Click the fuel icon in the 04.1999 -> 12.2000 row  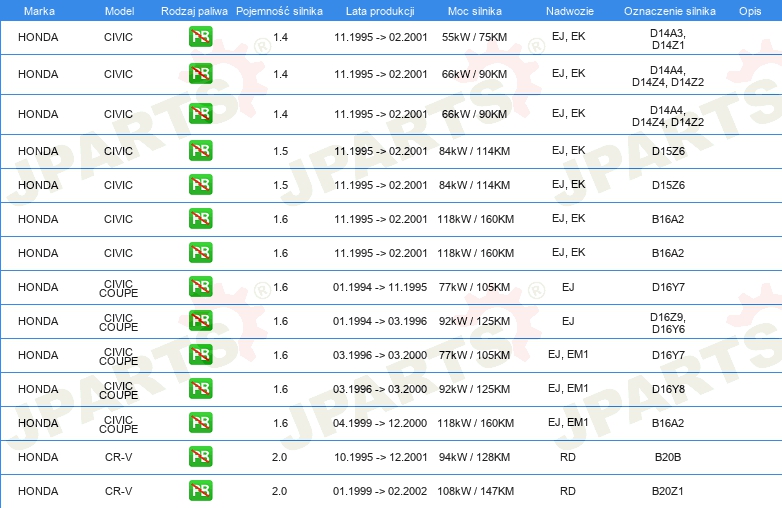click(x=200, y=423)
